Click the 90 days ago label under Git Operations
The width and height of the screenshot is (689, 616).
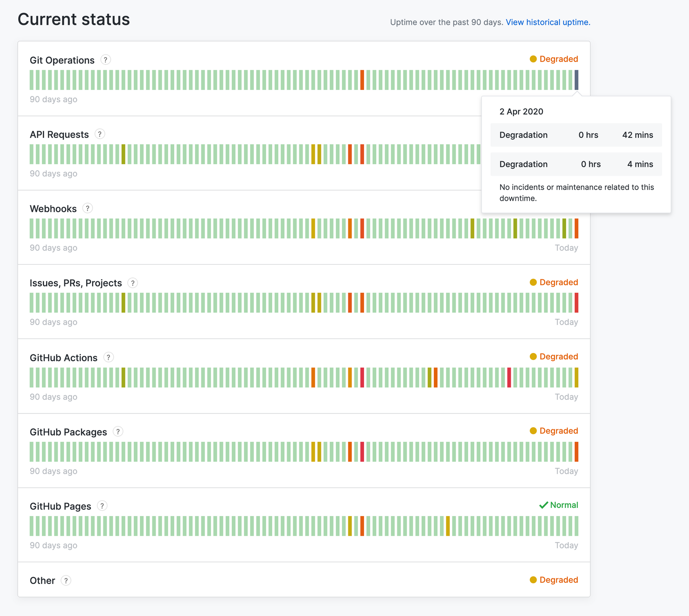(53, 100)
